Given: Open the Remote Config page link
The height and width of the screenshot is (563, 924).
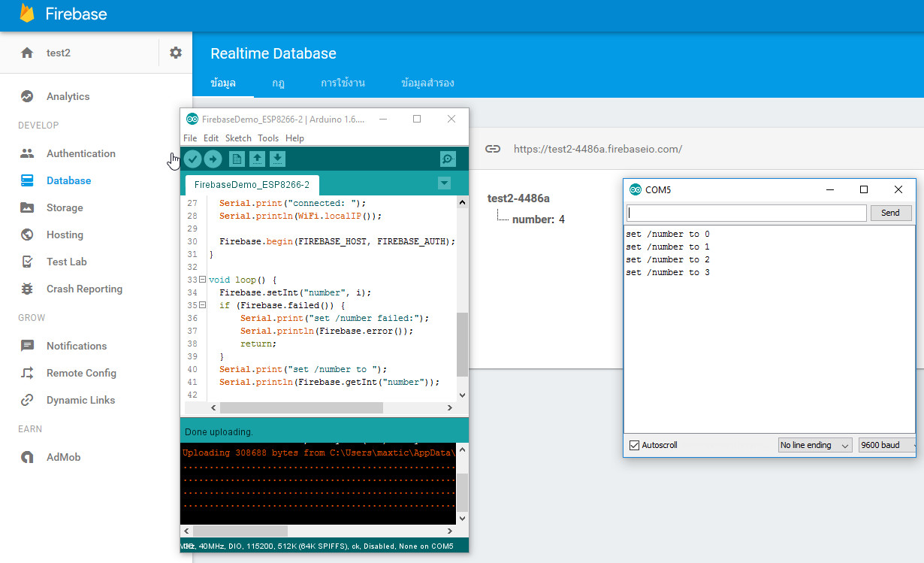Looking at the screenshot, I should [81, 373].
